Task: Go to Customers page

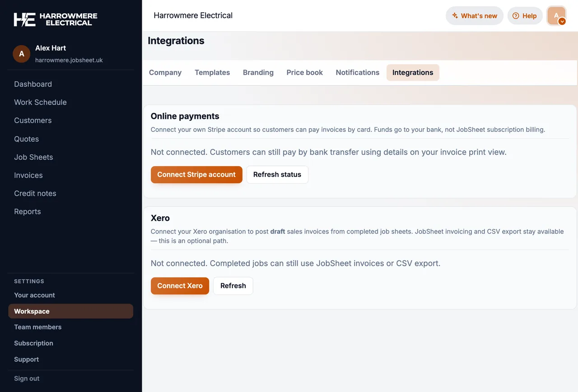Action: 33,121
